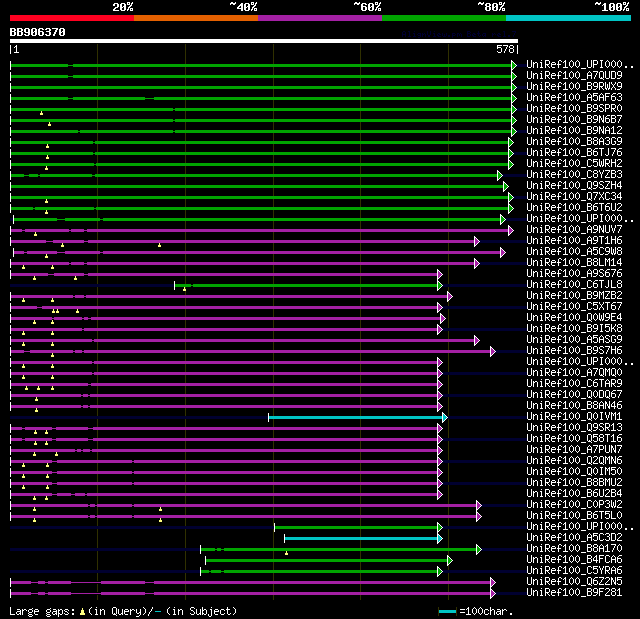Select the UniRef100_C6TJL8 label

point(574,285)
